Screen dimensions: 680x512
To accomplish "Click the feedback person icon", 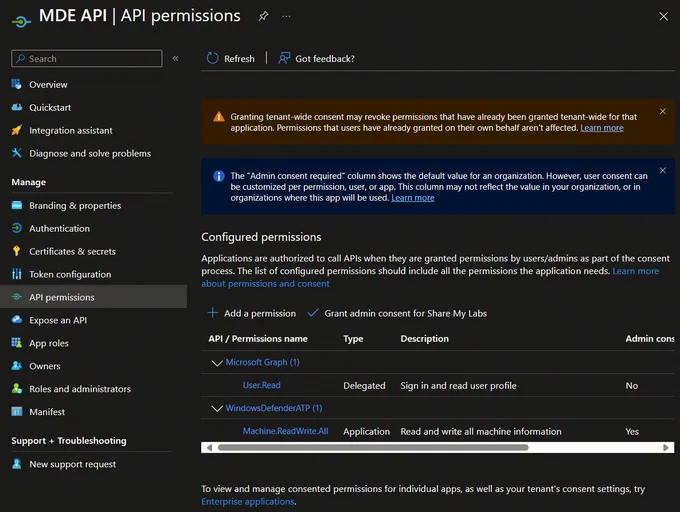I will [x=284, y=58].
